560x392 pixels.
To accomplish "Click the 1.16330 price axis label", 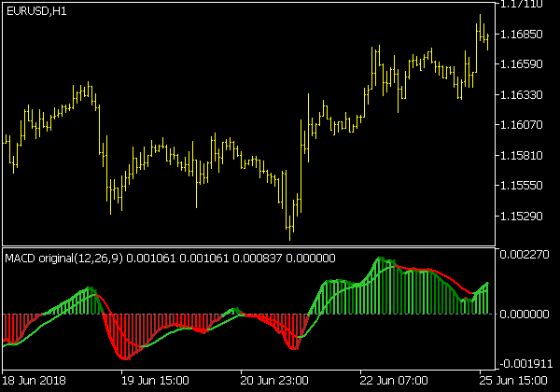I will coord(523,95).
